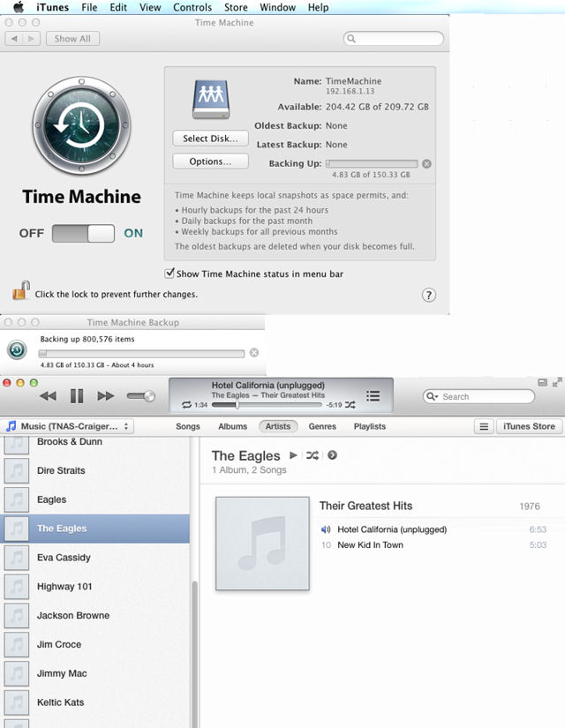Screen dimensions: 565x728
Task: Seek within the Hotel California playback bar
Action: click(267, 405)
